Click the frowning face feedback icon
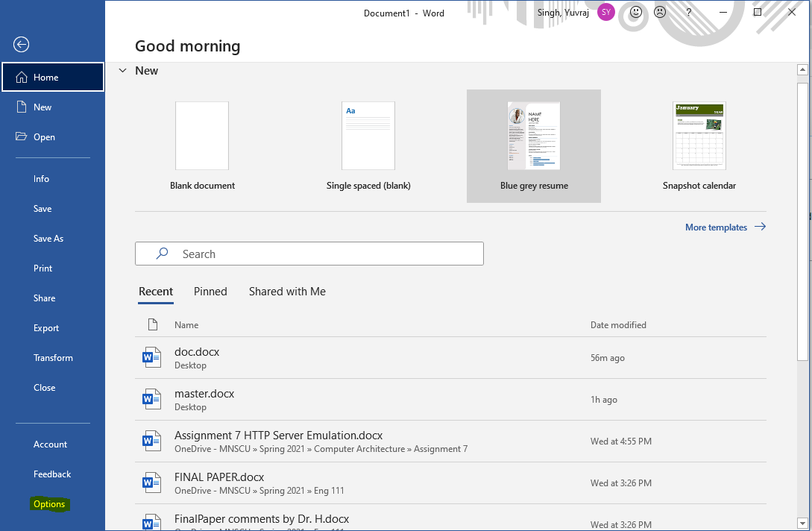This screenshot has width=812, height=531. 660,13
